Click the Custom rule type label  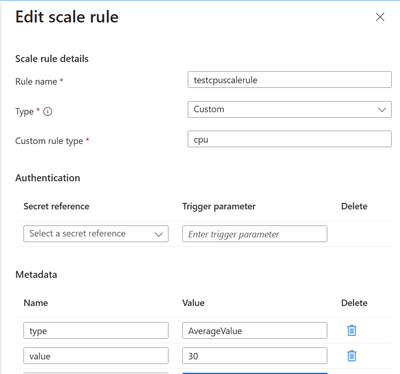49,141
